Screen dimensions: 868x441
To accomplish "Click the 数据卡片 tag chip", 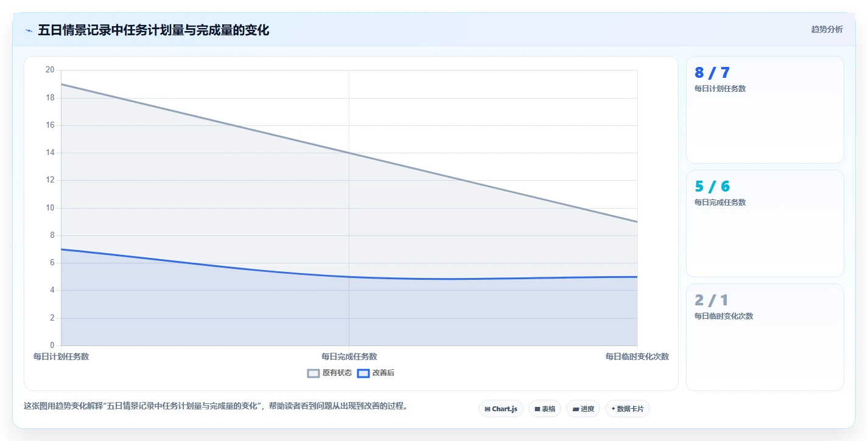I will [x=627, y=409].
